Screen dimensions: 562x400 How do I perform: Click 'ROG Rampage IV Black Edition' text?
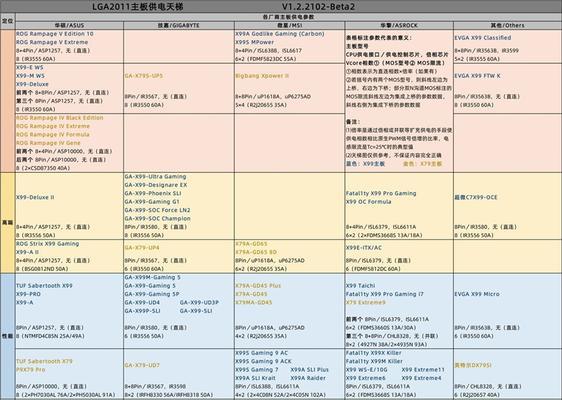pyautogui.click(x=59, y=118)
